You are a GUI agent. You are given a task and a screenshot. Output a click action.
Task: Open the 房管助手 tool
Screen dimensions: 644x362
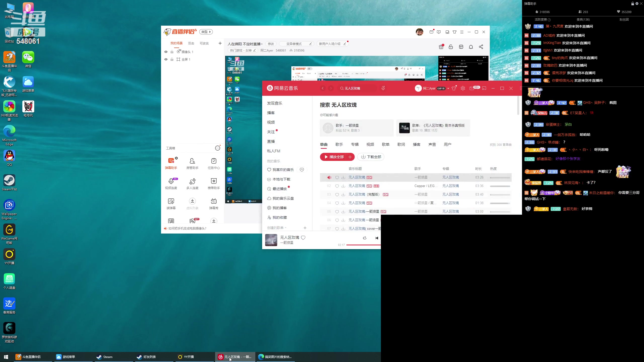[x=192, y=163]
